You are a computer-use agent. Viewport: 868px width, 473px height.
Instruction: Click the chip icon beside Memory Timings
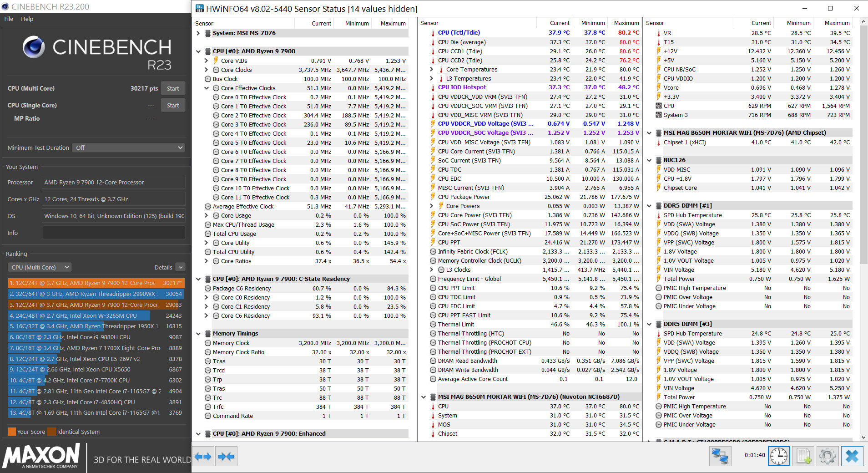(207, 334)
